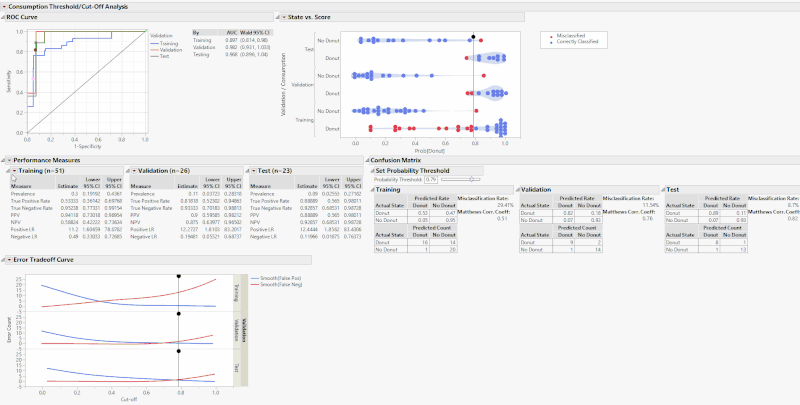
Task: Click Training misclassification rate 29.41%
Action: tap(505, 205)
